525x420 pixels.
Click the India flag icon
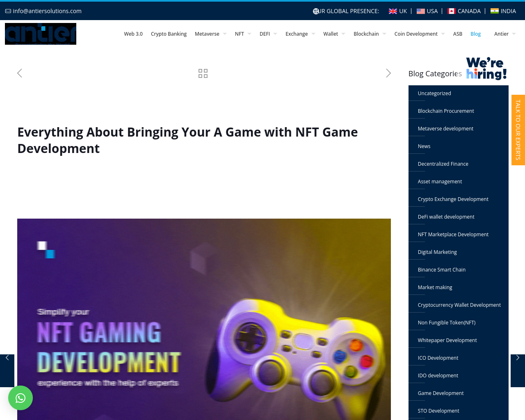(x=495, y=11)
